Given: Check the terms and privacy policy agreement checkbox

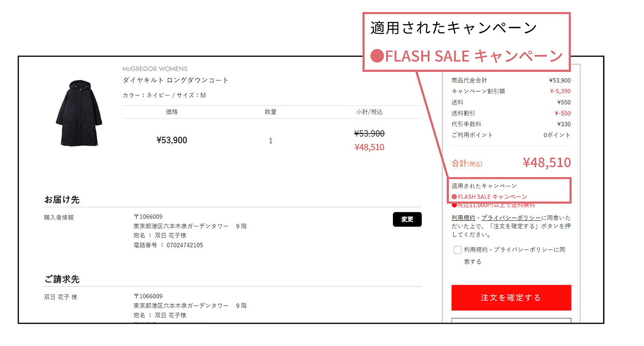Looking at the screenshot, I should (457, 250).
